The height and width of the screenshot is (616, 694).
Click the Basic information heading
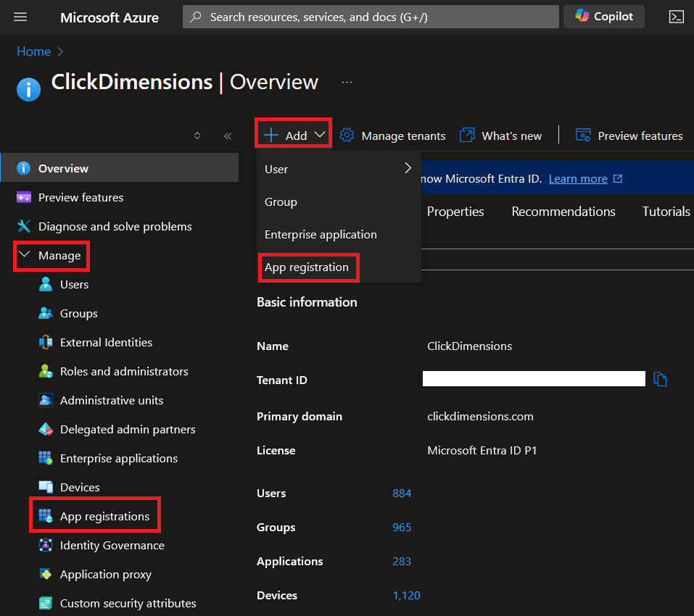point(307,302)
